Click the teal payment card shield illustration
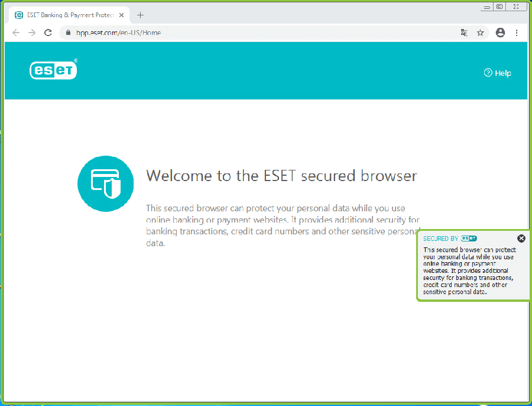 [x=105, y=183]
